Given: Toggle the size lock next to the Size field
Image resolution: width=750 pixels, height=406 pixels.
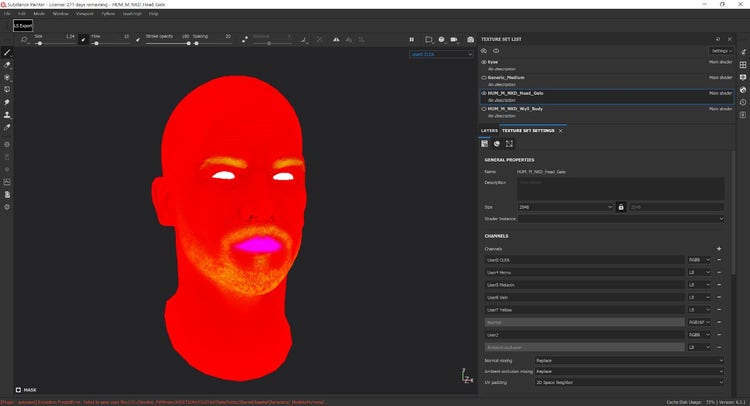Looking at the screenshot, I should 621,206.
